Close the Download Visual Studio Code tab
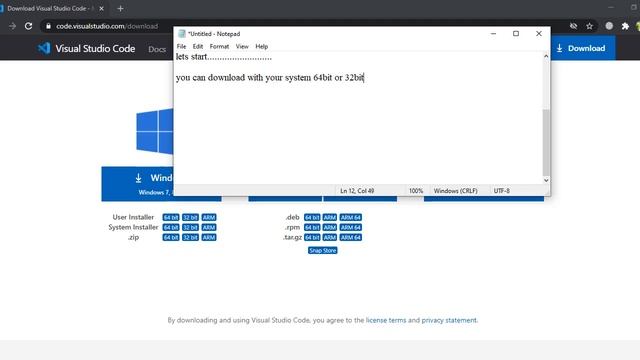This screenshot has width=640, height=360. coord(102,8)
